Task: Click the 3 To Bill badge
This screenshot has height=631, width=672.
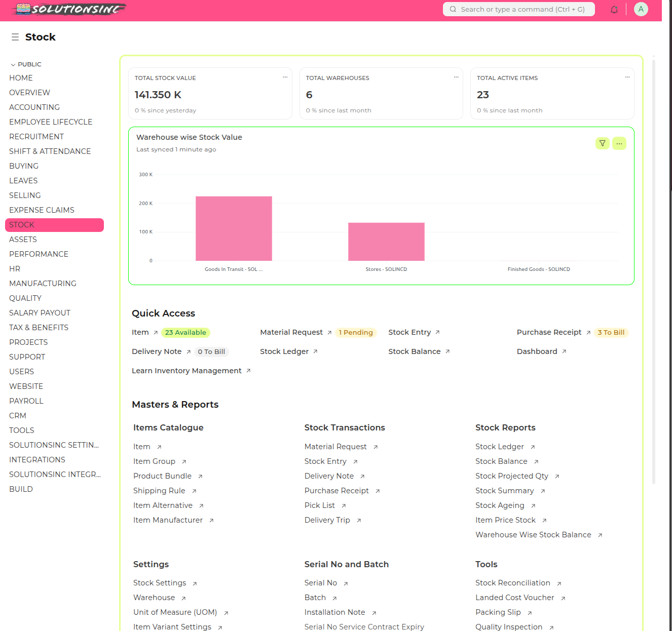Action: tap(611, 333)
